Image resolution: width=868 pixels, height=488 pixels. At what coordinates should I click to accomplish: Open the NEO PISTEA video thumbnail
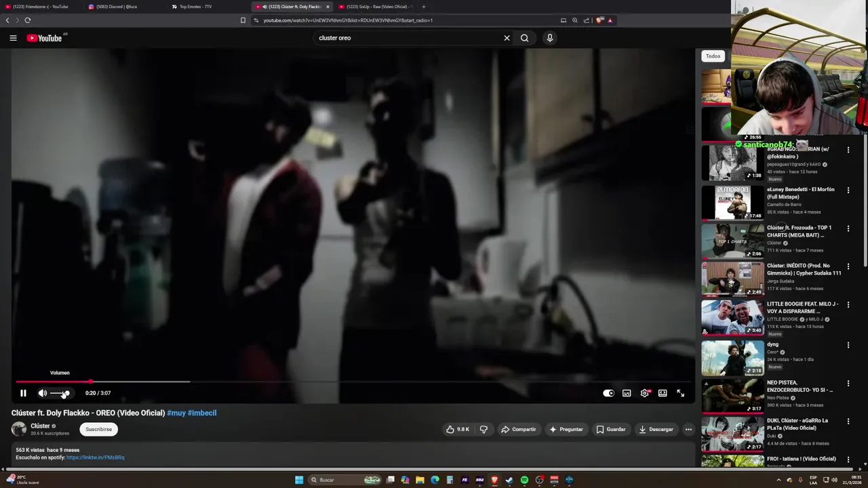click(x=732, y=396)
